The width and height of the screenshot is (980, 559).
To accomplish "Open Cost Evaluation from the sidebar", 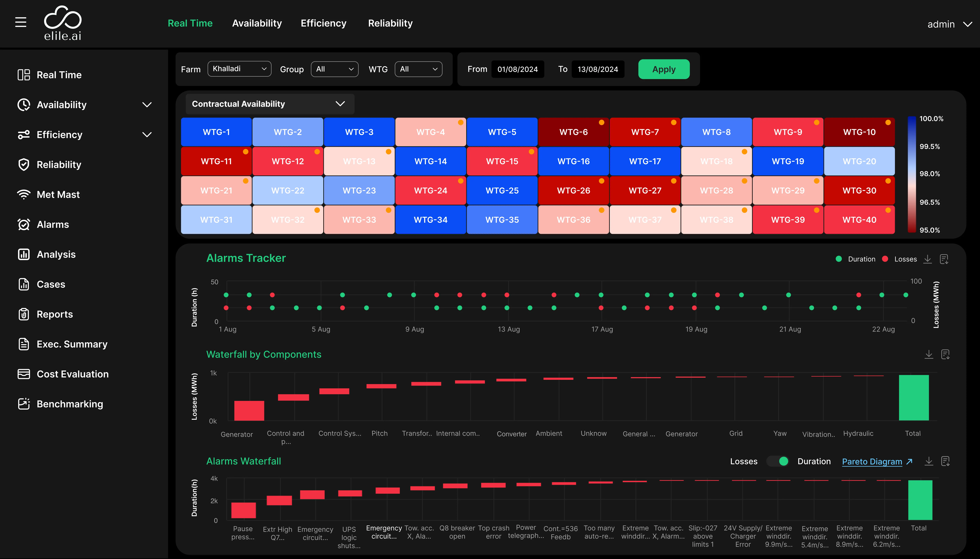I will pos(73,374).
